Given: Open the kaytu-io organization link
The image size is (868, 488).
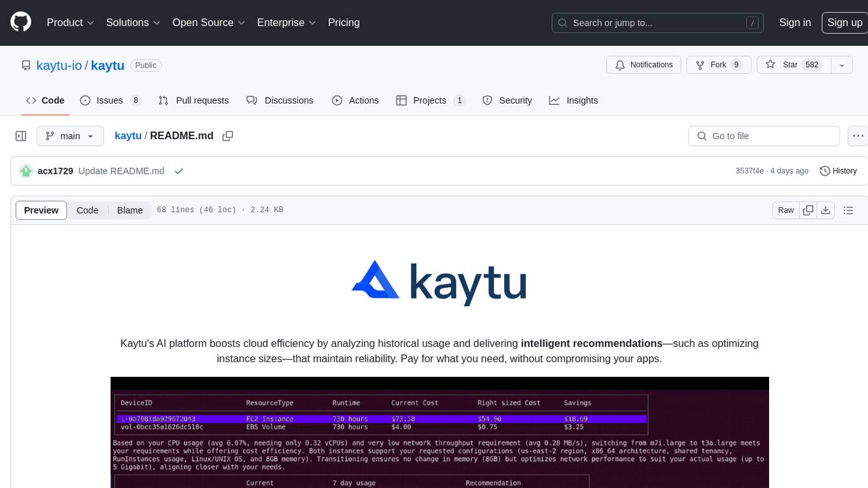Looking at the screenshot, I should [x=59, y=65].
